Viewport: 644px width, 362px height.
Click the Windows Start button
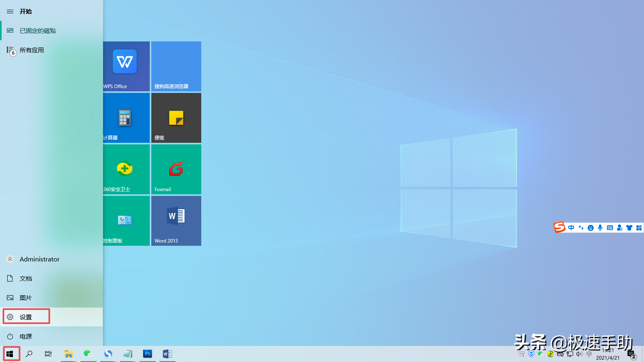tap(10, 354)
